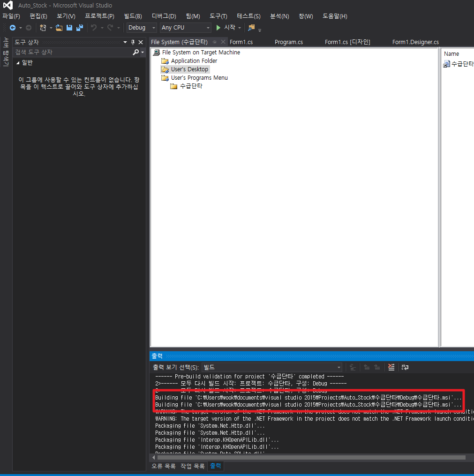Image resolution: width=474 pixels, height=476 pixels.
Task: Click the Navigate Backward arrow icon
Action: coord(13,28)
